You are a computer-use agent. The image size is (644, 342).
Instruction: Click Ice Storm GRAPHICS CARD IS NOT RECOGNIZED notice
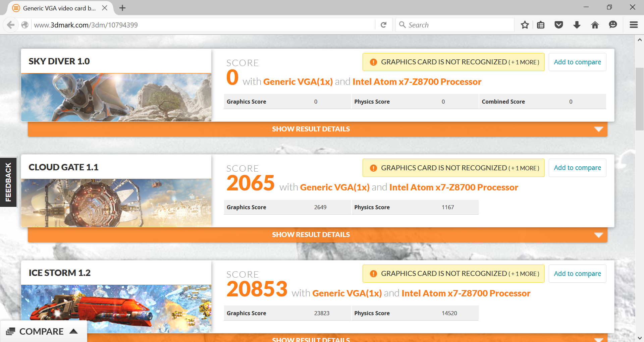453,274
